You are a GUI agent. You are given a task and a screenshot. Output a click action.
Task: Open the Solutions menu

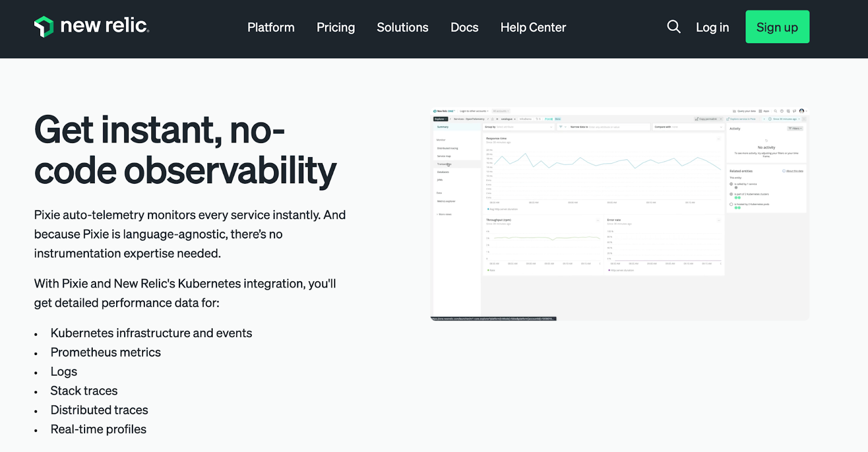403,27
